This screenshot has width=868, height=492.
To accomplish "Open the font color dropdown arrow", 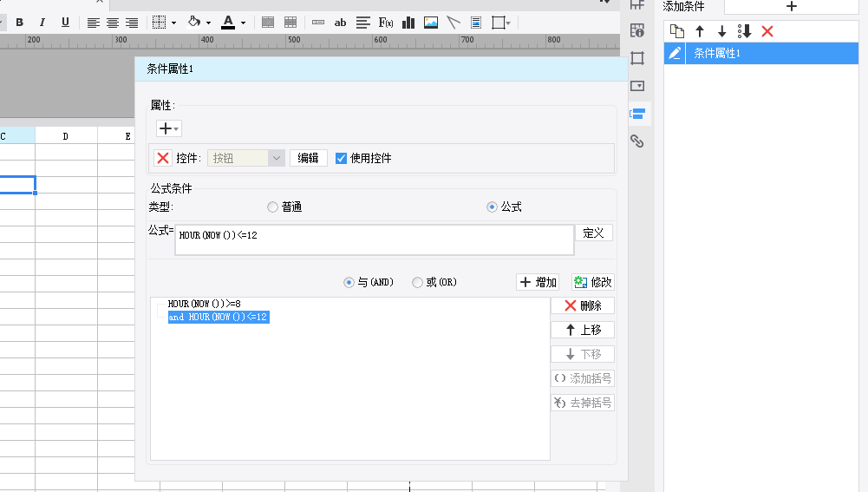I will pyautogui.click(x=243, y=23).
